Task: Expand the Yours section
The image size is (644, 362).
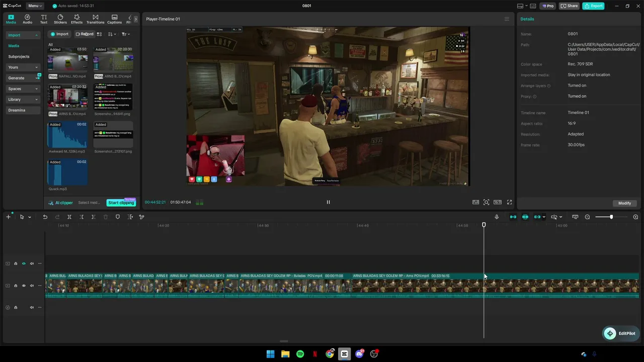Action: (x=23, y=67)
